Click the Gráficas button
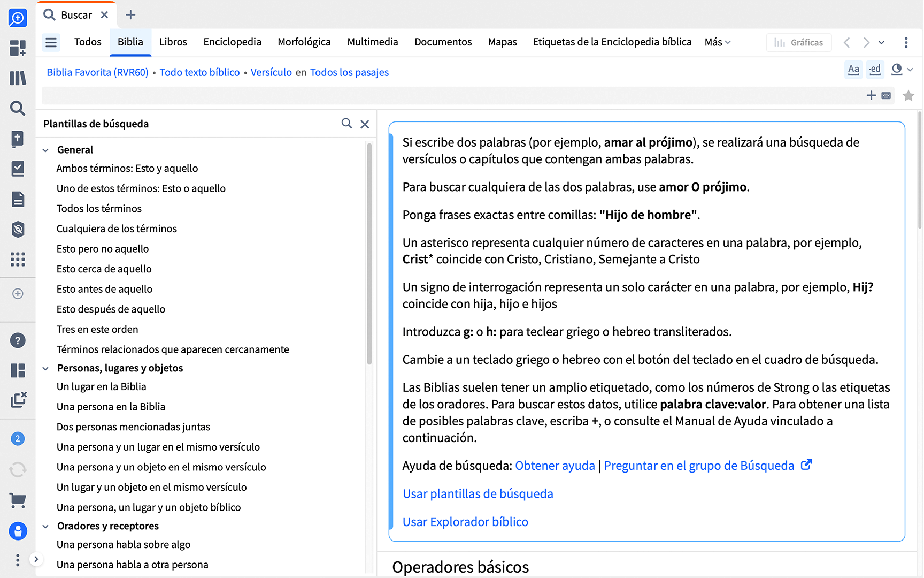This screenshot has width=924, height=578. (x=799, y=43)
